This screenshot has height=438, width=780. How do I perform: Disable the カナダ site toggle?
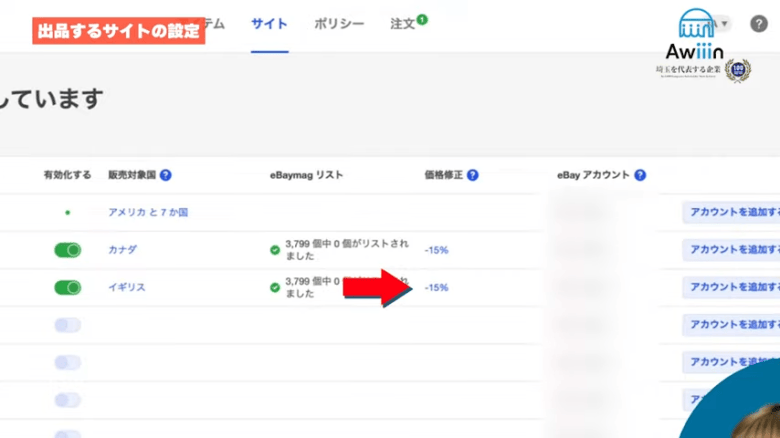(68, 250)
